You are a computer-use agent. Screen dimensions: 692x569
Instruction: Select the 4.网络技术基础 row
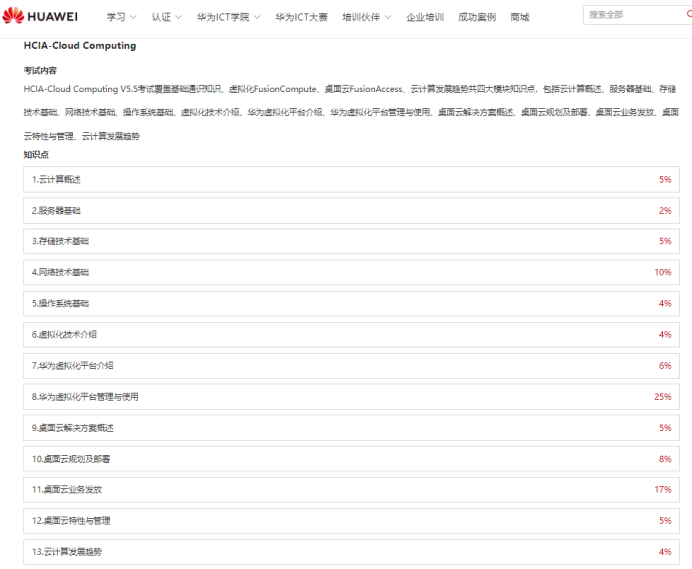pyautogui.click(x=351, y=272)
